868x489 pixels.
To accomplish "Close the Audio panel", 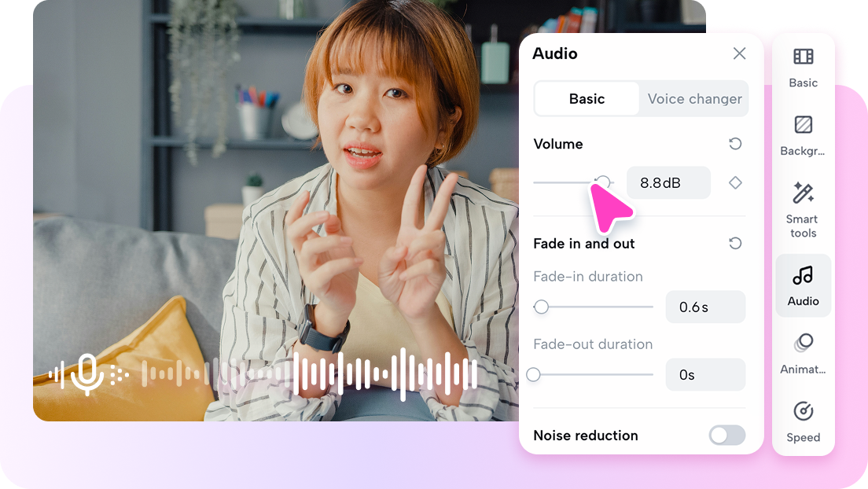I will [739, 53].
